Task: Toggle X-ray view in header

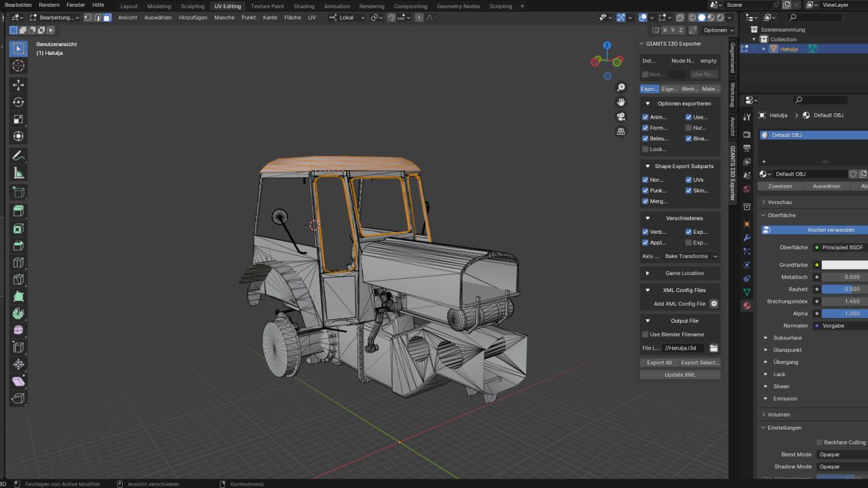Action: 681,18
